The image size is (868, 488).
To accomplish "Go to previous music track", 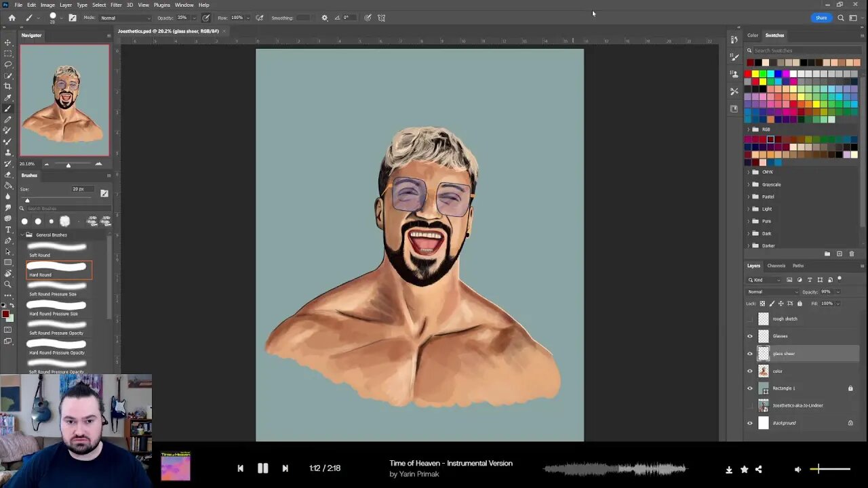I will coord(240,468).
